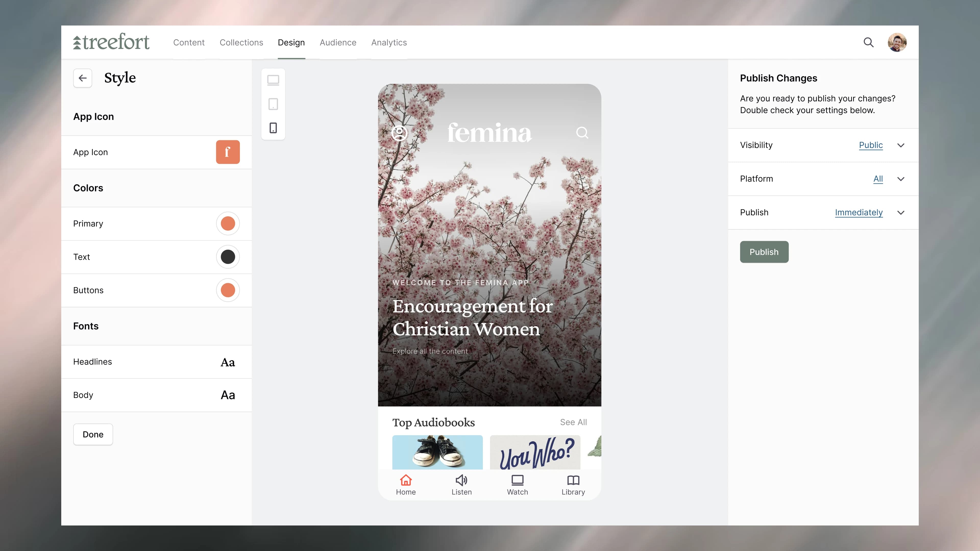Click the treefort logo

pyautogui.click(x=111, y=42)
